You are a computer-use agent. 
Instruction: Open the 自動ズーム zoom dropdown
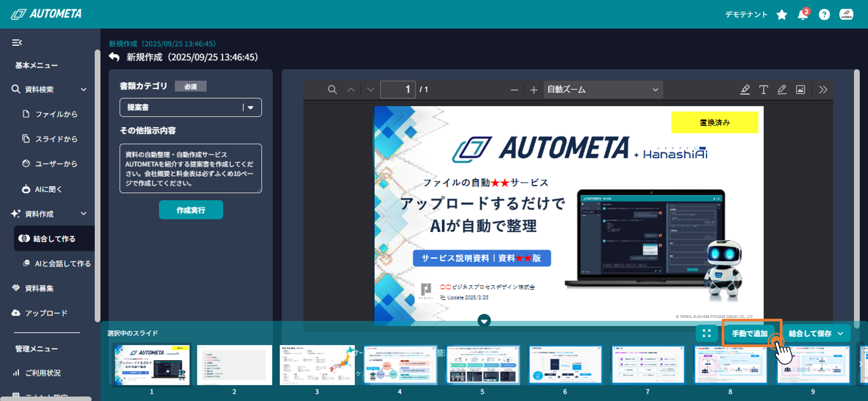pos(603,90)
